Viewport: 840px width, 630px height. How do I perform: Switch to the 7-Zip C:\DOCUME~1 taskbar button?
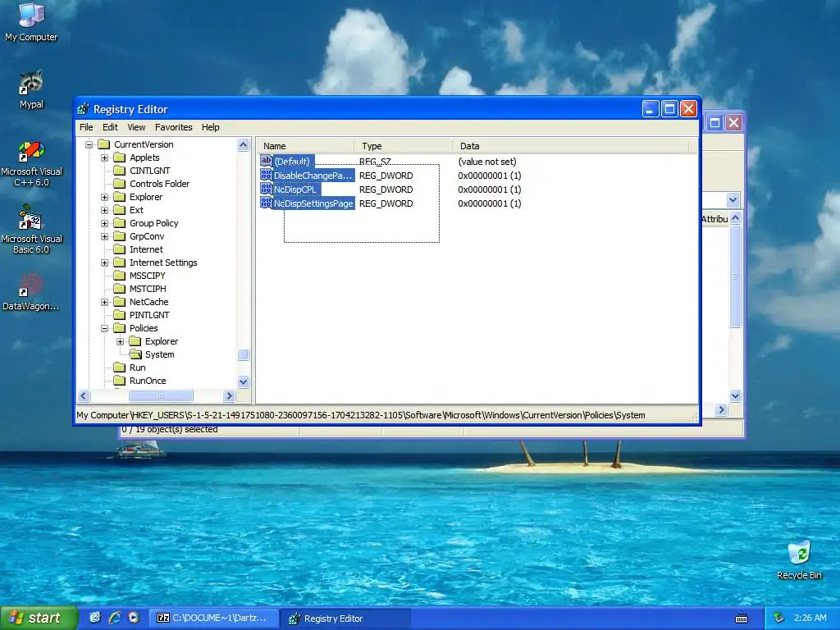tap(213, 618)
